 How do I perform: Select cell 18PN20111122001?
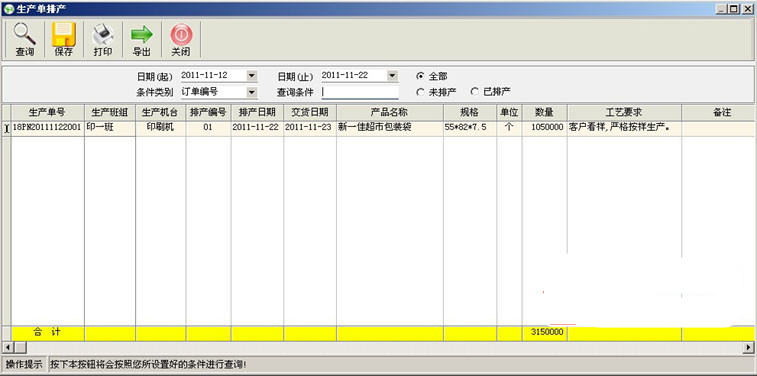[47, 128]
